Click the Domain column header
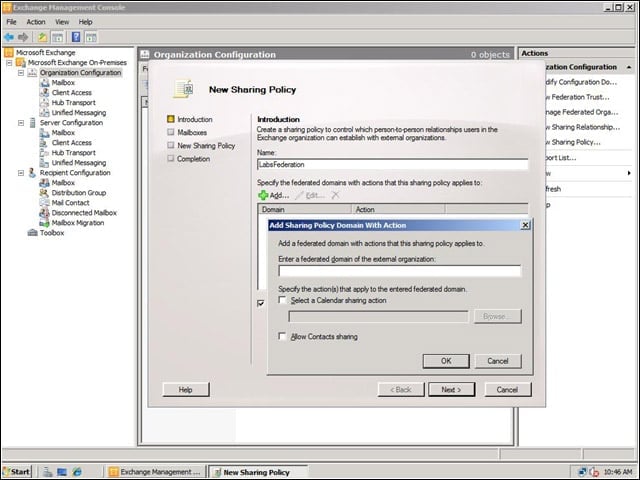This screenshot has width=640, height=480. [304, 209]
